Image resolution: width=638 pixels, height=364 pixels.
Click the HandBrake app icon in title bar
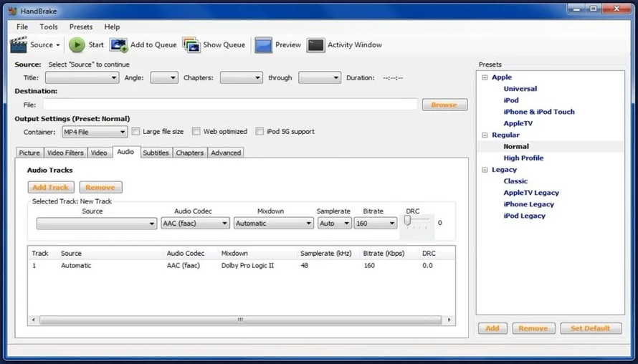[13, 11]
